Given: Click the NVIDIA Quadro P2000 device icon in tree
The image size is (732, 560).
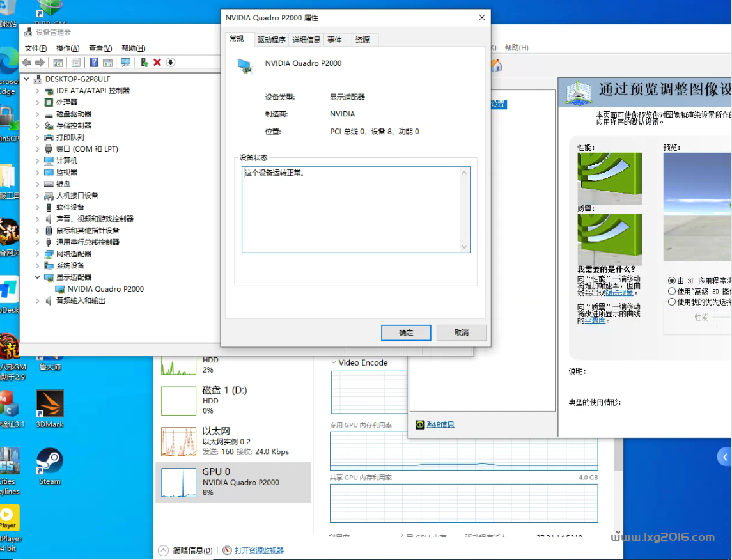Looking at the screenshot, I should click(59, 290).
